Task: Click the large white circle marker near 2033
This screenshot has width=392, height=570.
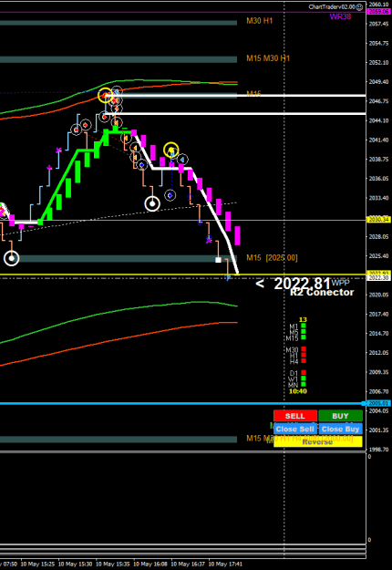Action: pyautogui.click(x=152, y=204)
